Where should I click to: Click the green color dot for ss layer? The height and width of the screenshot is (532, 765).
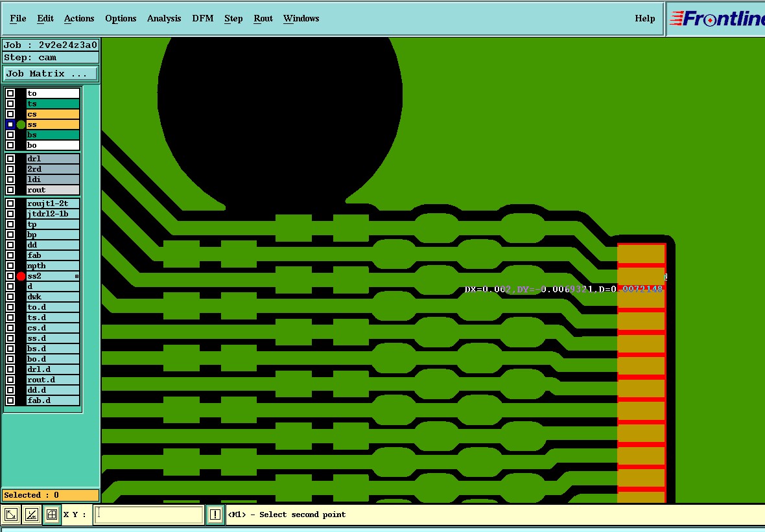(x=21, y=125)
